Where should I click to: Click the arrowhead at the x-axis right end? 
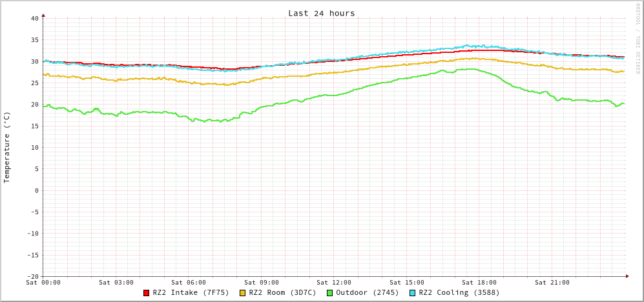(627, 276)
